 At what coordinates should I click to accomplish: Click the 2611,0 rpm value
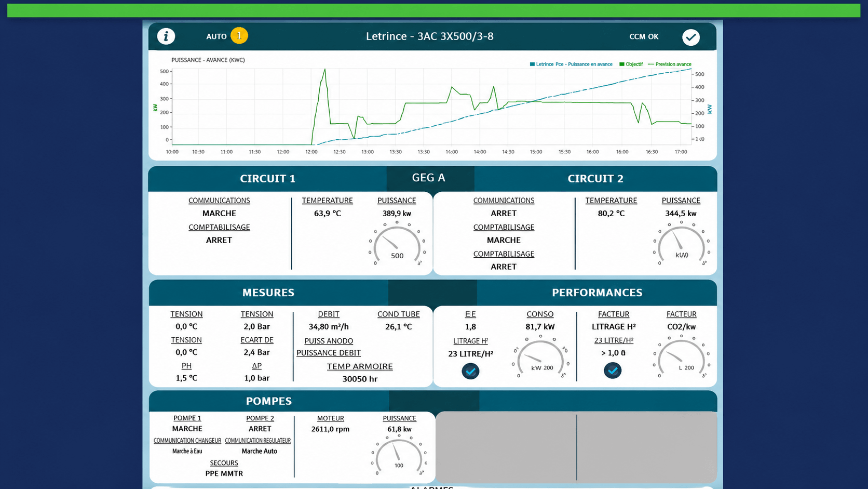coord(330,429)
